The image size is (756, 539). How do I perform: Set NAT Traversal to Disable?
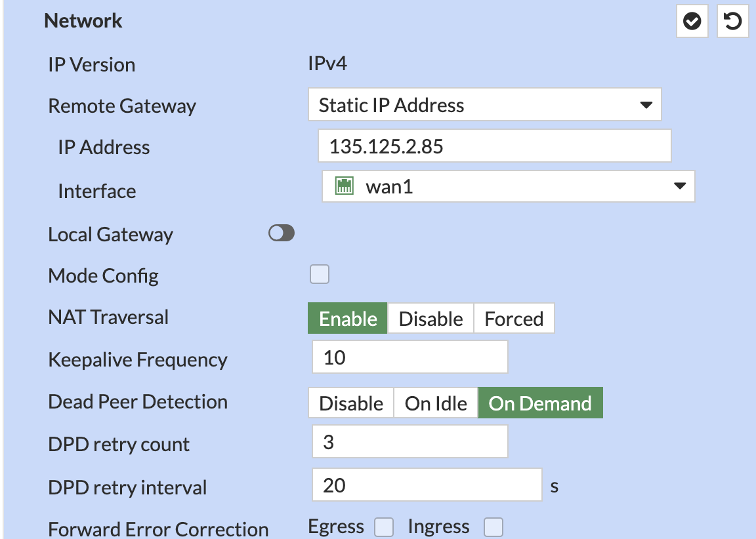point(430,319)
